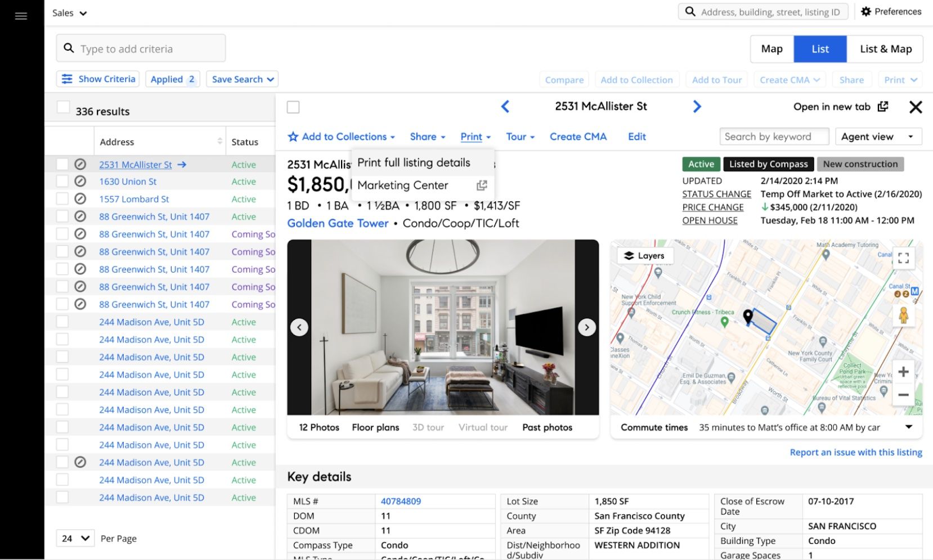
Task: Check the listing detail header checkbox
Action: (x=293, y=107)
